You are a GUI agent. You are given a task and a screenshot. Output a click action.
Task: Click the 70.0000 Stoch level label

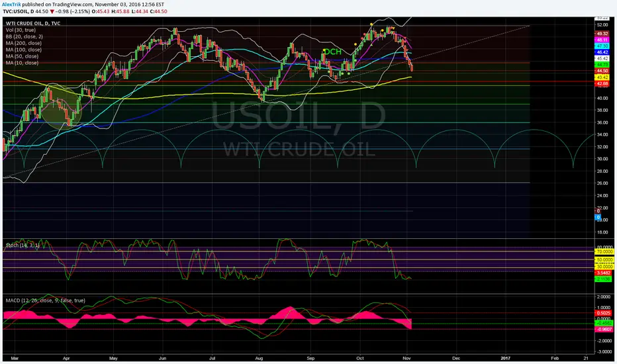click(605, 251)
